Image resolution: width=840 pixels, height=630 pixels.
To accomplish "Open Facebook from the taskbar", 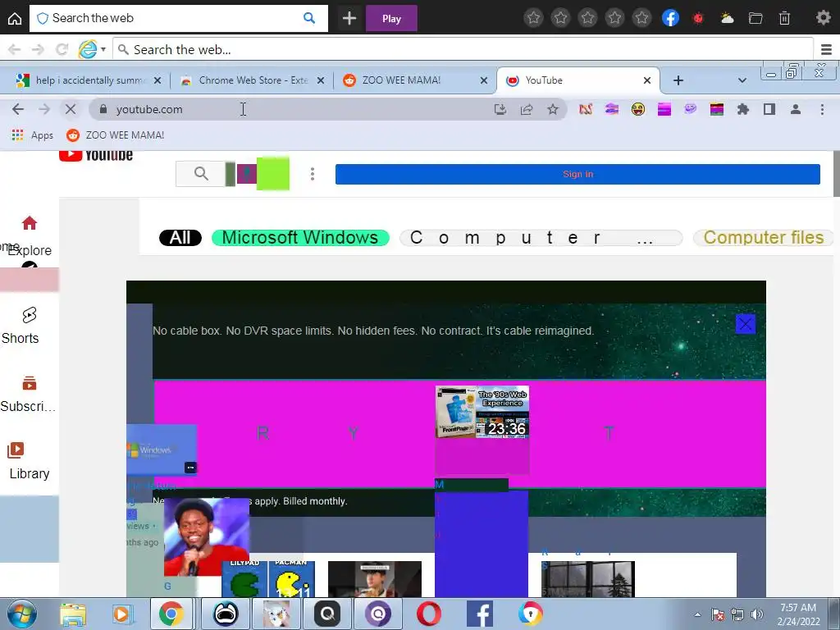I will pyautogui.click(x=479, y=614).
